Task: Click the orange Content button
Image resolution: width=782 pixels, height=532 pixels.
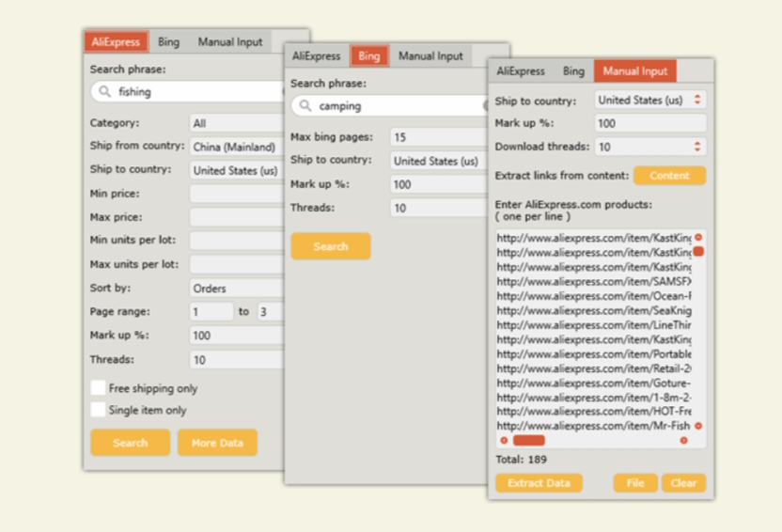Action: click(x=670, y=176)
